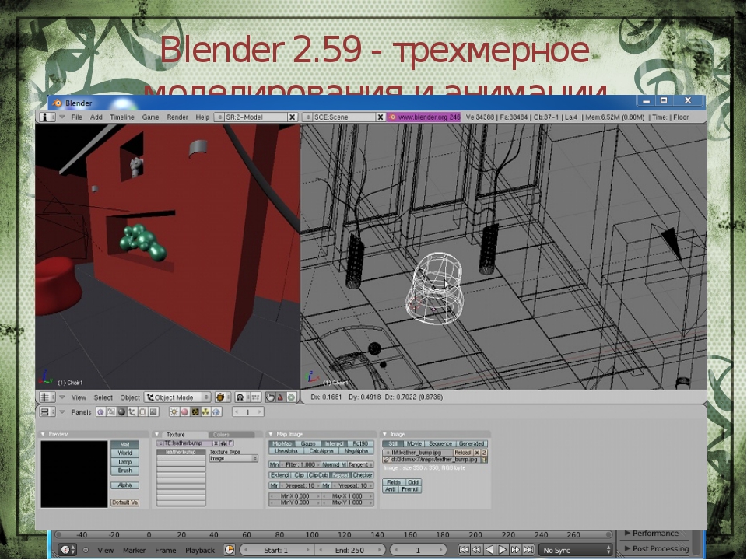
Task: Open the Help menu
Action: pyautogui.click(x=202, y=117)
